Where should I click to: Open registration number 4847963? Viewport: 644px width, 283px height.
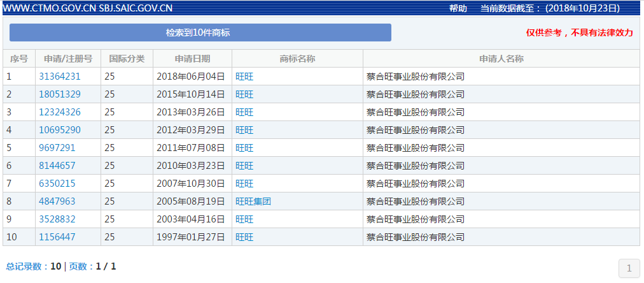(57, 201)
